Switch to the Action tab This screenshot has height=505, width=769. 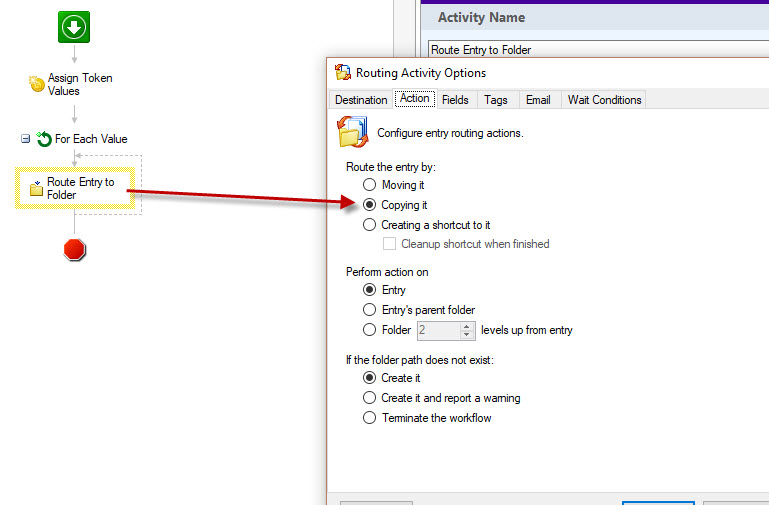415,99
